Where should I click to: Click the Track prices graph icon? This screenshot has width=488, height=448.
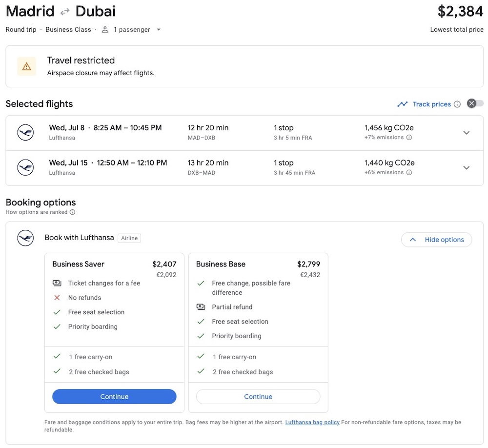point(402,104)
